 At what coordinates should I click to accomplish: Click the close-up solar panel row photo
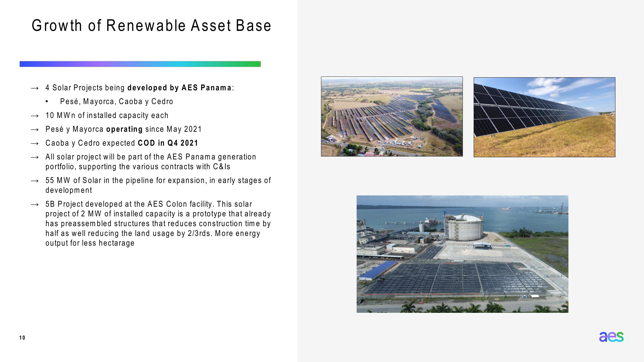[545, 117]
